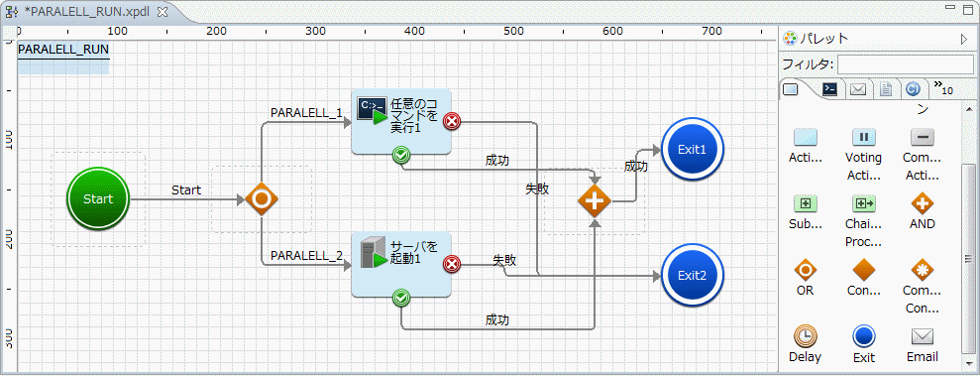Open the command console palette tab
The image size is (980, 376).
point(829,89)
